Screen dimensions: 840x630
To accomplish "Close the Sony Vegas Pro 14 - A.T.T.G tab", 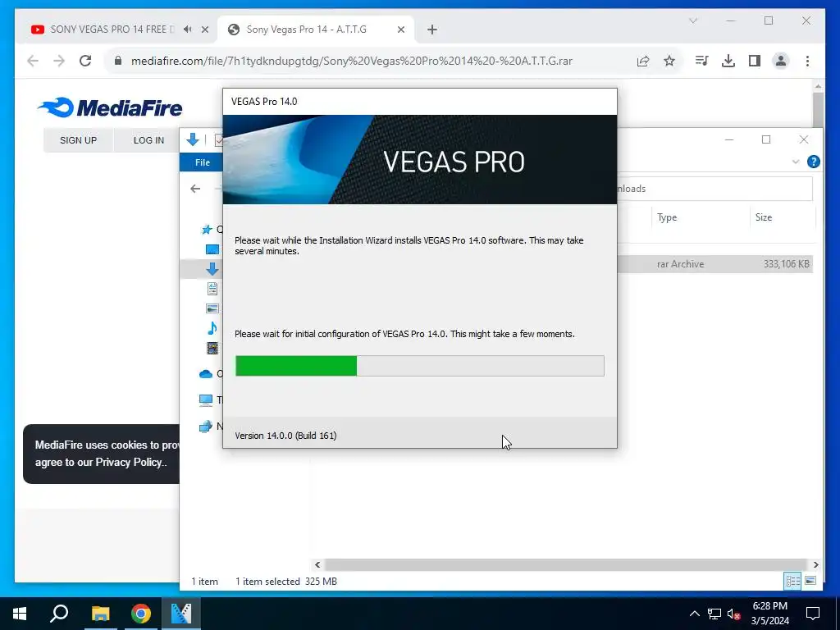I will point(400,30).
